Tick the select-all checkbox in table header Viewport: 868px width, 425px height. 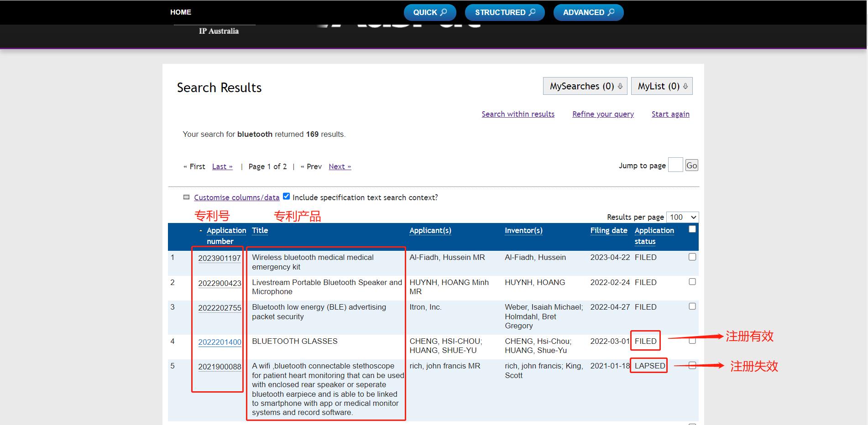(x=692, y=229)
